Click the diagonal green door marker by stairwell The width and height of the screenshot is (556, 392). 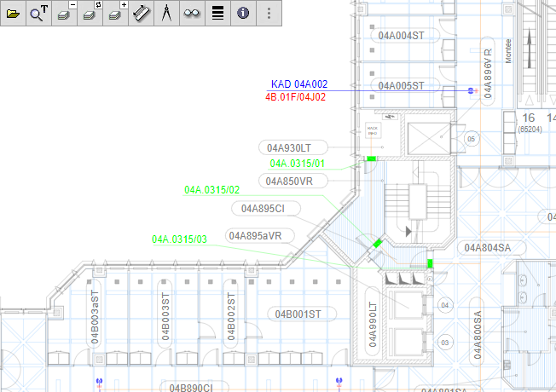(x=378, y=244)
